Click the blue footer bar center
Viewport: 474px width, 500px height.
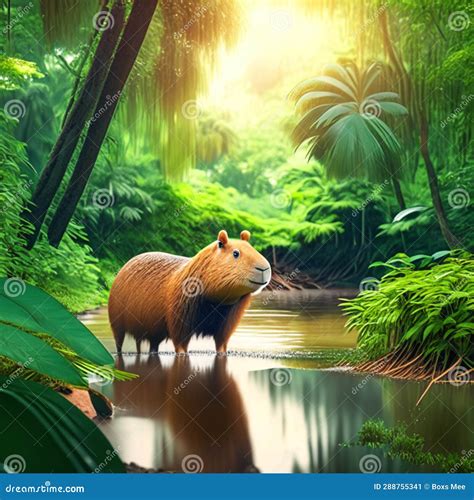tap(237, 487)
